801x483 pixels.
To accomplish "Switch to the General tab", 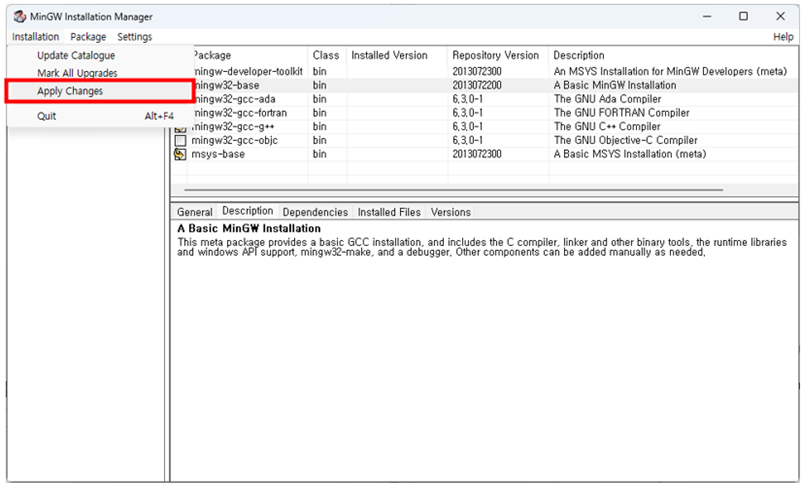I will [x=195, y=212].
